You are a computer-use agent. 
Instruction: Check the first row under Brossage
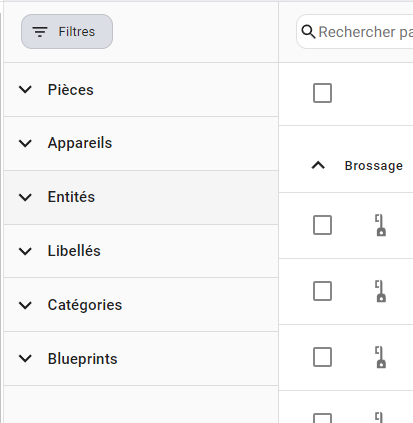point(322,225)
